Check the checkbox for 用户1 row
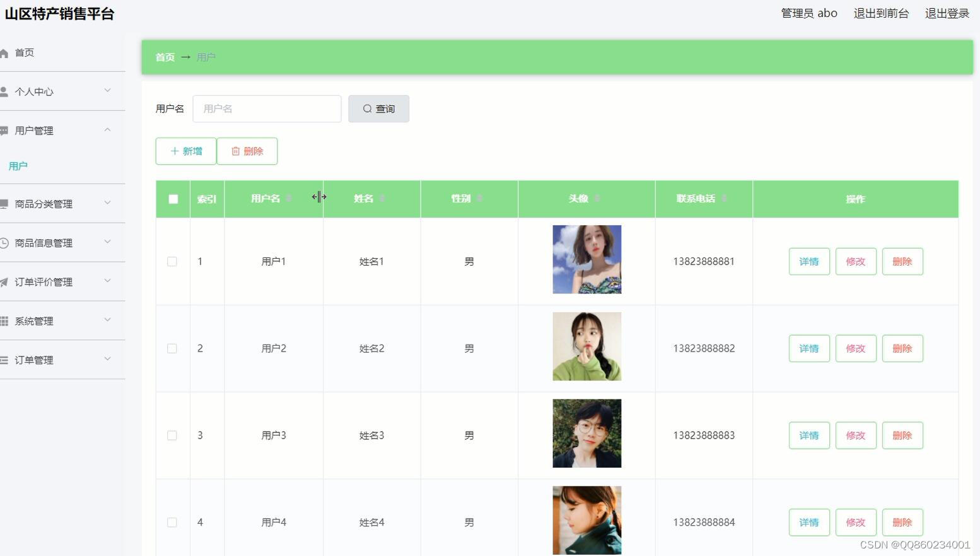 click(172, 261)
